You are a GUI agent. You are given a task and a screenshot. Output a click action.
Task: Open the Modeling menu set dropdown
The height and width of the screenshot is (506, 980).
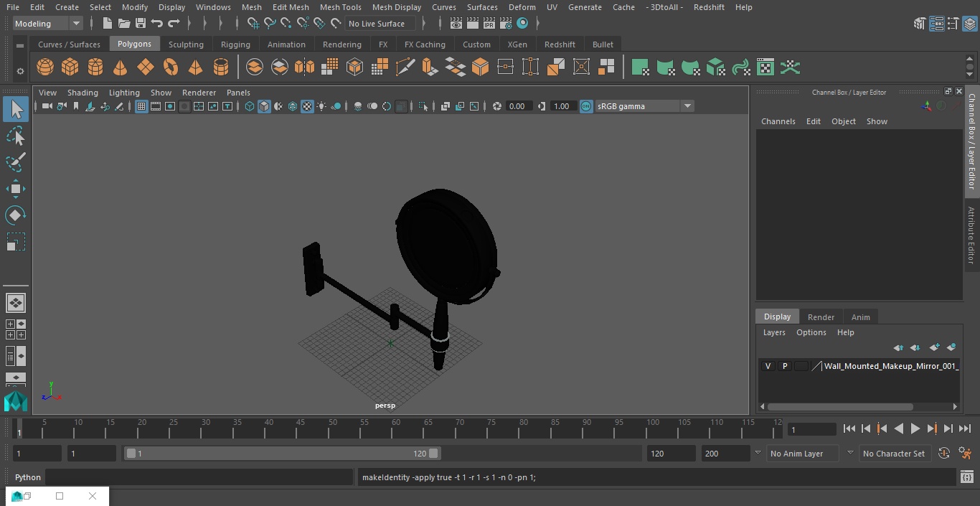(47, 24)
